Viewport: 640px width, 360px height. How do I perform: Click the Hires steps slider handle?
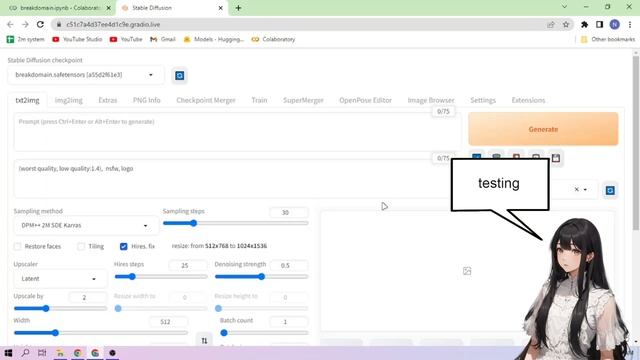pyautogui.click(x=132, y=276)
